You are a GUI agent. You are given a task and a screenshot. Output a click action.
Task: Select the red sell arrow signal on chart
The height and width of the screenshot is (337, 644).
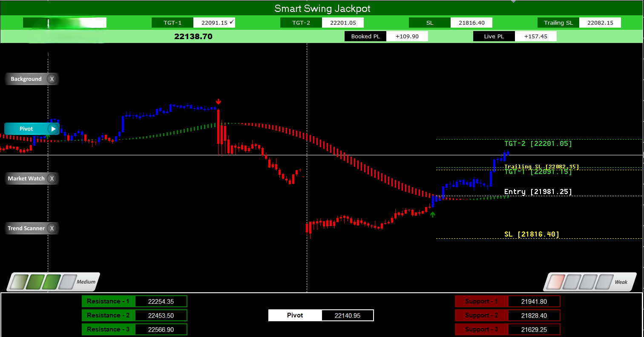(x=218, y=101)
